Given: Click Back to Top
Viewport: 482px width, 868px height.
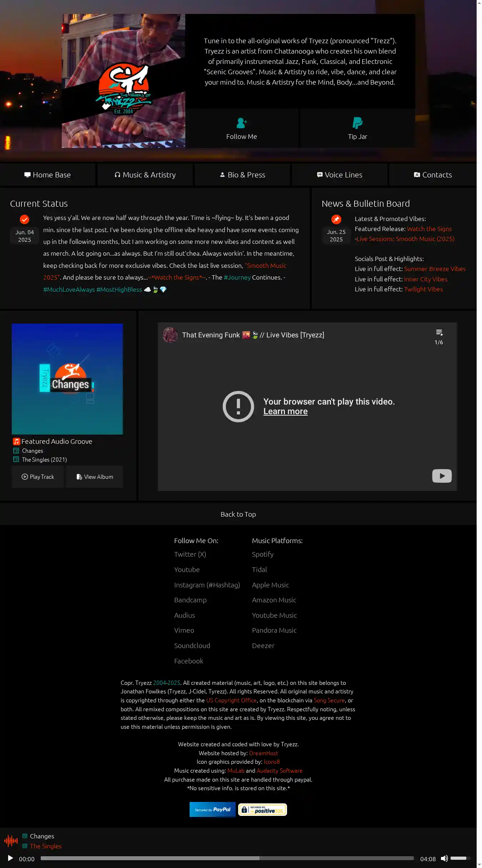Looking at the screenshot, I should [238, 514].
